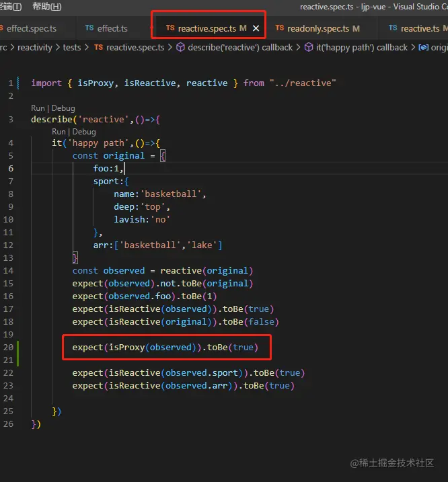Screen dimensions: 448x482
Task: Click Run above the it('happy path') test
Action: pyautogui.click(x=59, y=132)
